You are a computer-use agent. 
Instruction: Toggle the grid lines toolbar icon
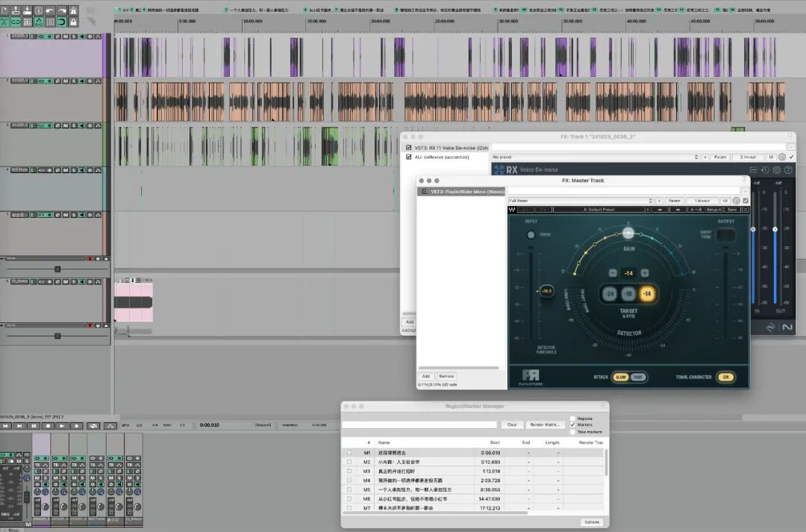[51, 22]
